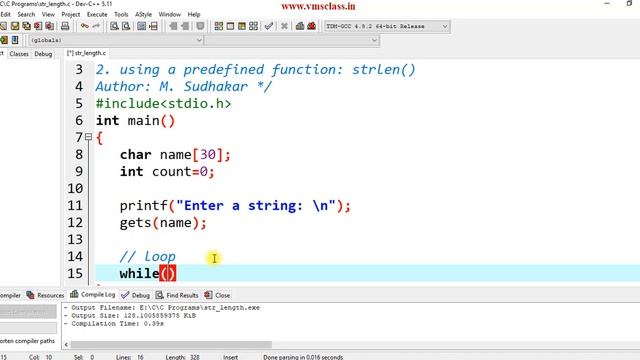The width and height of the screenshot is (640, 360).
Task: Click the Close file toolbar icon
Action: point(38,26)
